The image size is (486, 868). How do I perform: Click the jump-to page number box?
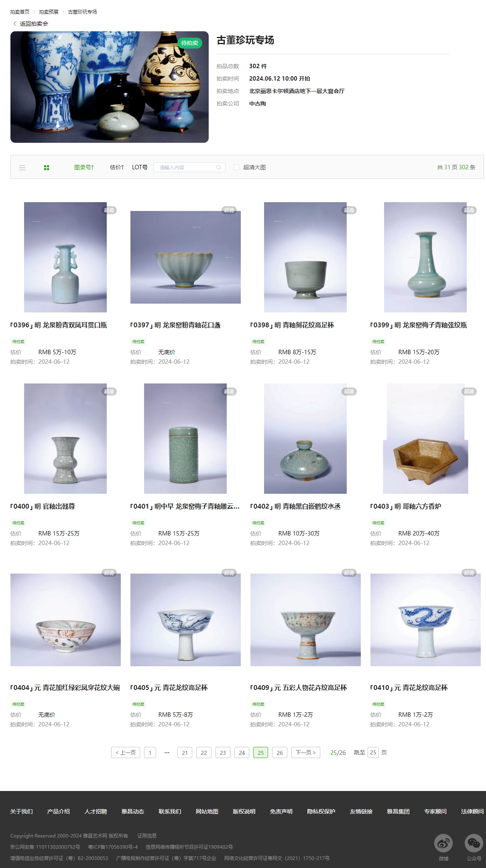tap(373, 752)
